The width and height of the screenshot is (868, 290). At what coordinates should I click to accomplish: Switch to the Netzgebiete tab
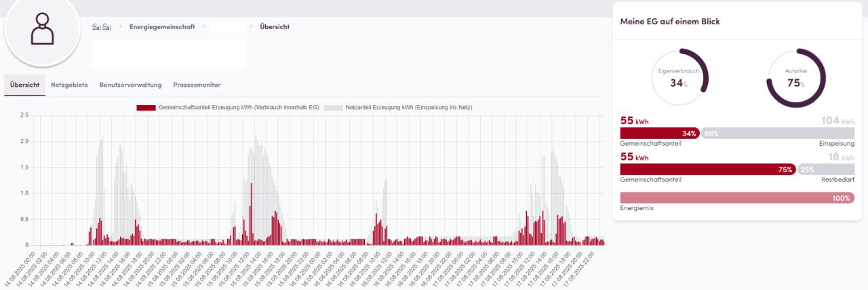point(69,85)
